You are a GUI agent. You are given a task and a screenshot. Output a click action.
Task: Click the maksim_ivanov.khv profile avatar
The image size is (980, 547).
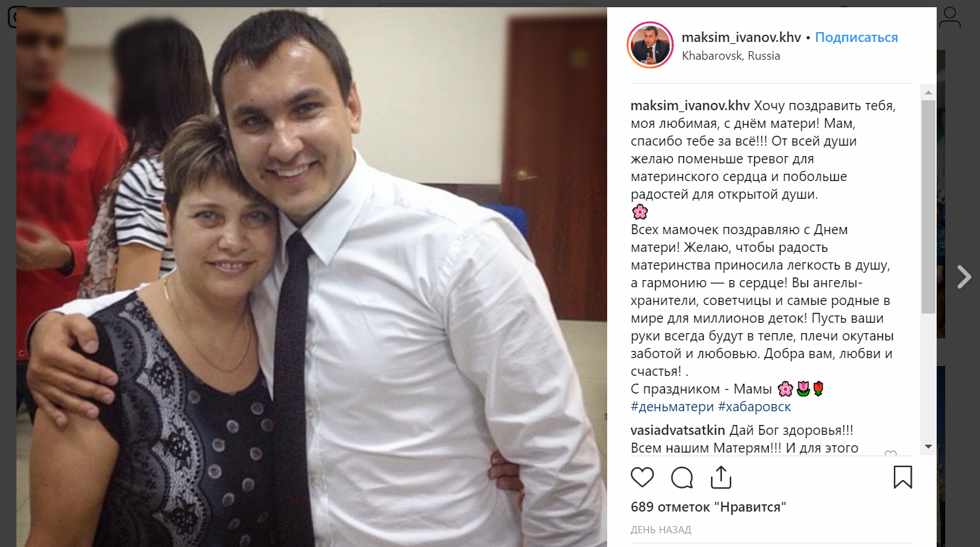pos(650,45)
